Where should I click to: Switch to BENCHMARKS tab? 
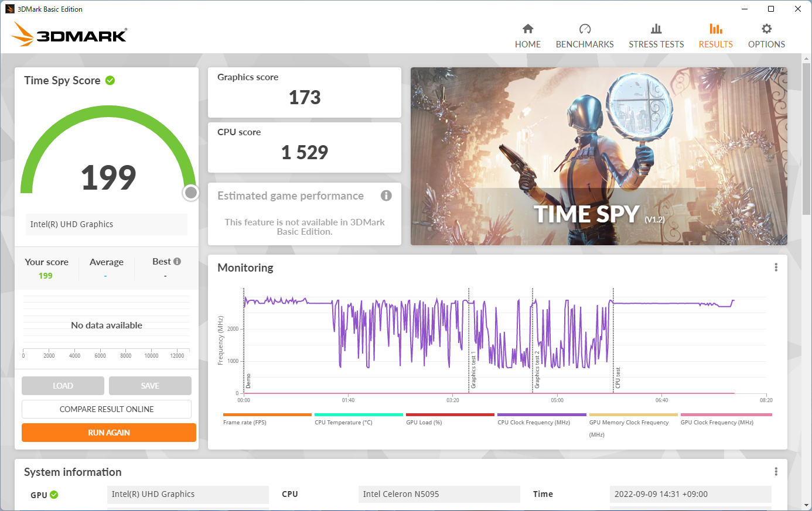pos(585,44)
